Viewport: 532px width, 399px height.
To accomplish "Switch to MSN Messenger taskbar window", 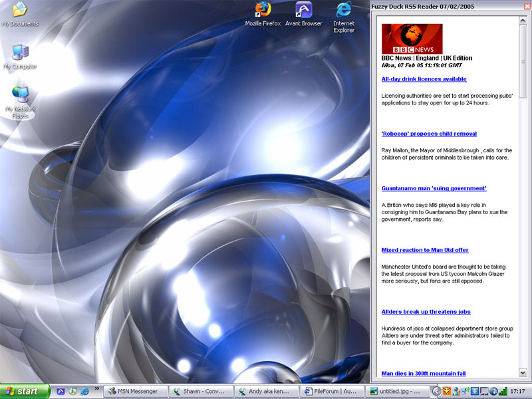I will pos(136,391).
